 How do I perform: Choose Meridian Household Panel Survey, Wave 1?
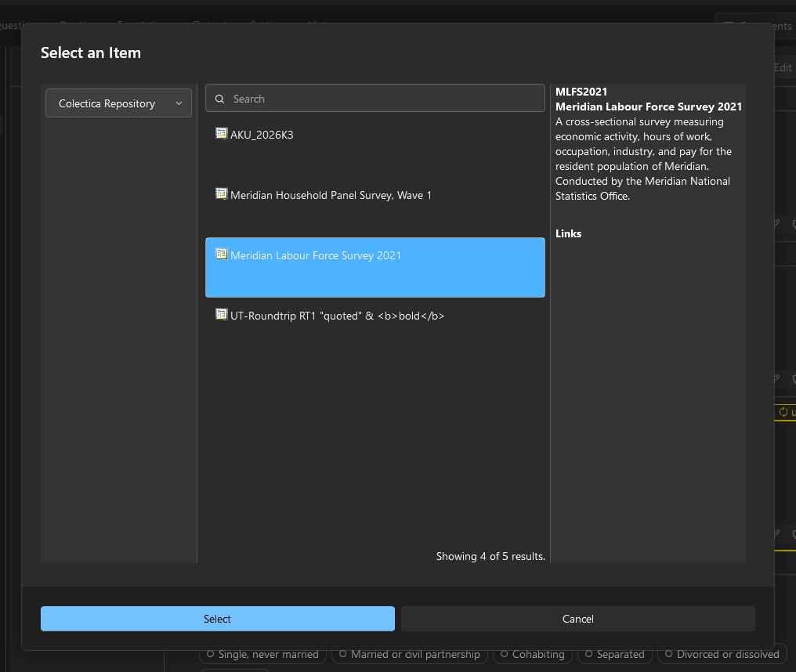coord(331,195)
